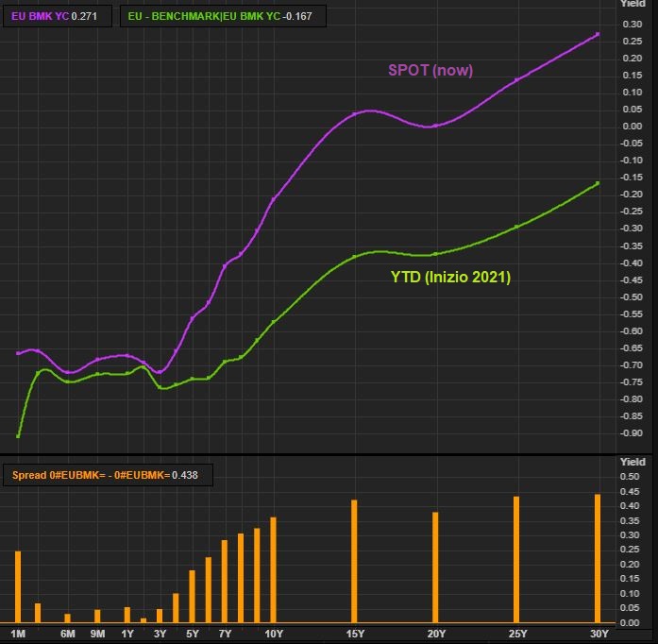658x644 pixels.
Task: Click the 9M x-axis label
Action: (98, 634)
